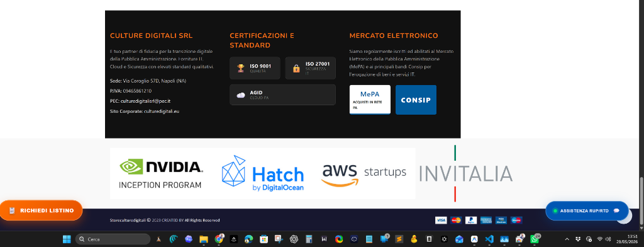Viewport: 644px width, 247px height.
Task: Click the Cerca taskbar search box
Action: [113, 239]
